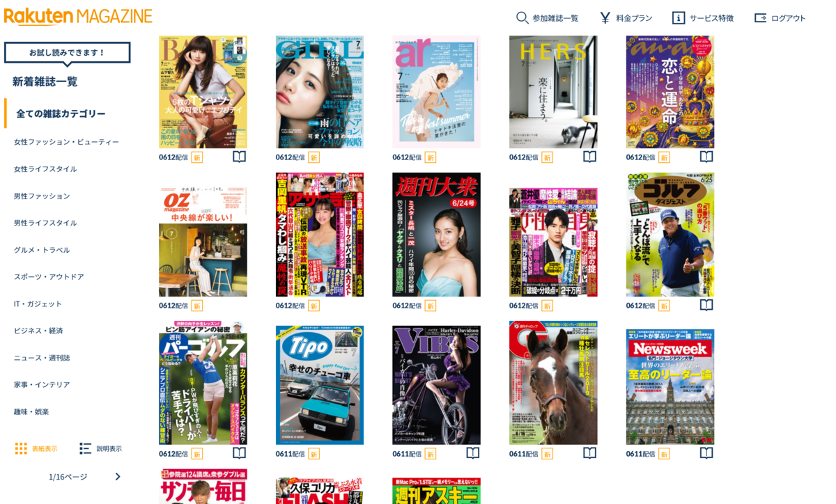The width and height of the screenshot is (836, 504).
Task: Choose category IT・ガジェット
Action: pyautogui.click(x=38, y=304)
